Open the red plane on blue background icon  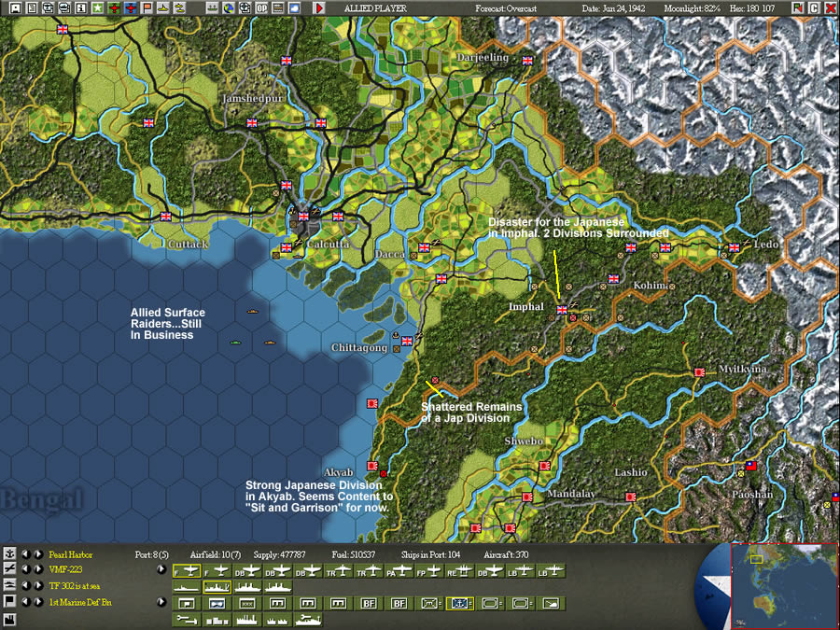pyautogui.click(x=130, y=8)
